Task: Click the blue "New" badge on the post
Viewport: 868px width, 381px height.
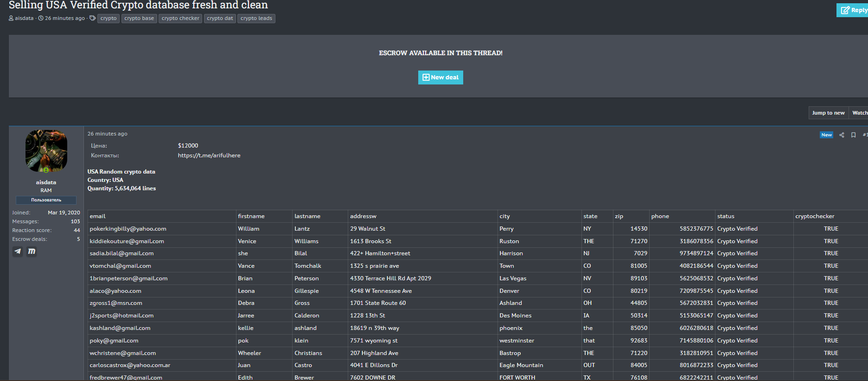Action: pos(826,135)
